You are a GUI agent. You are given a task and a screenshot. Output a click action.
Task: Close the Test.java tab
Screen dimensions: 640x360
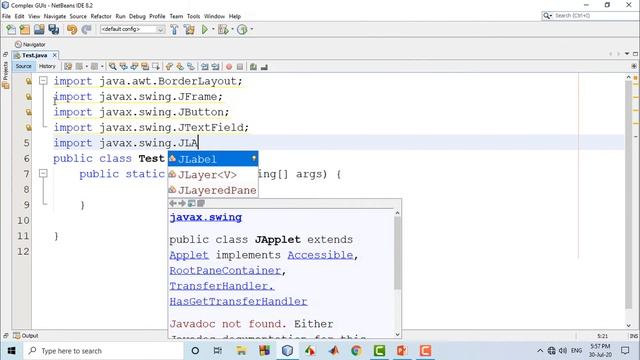click(55, 55)
